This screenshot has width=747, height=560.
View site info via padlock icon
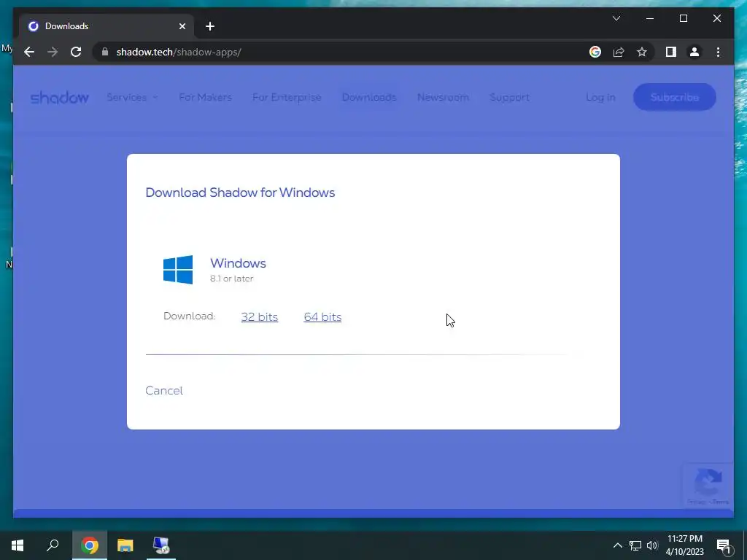click(x=105, y=52)
